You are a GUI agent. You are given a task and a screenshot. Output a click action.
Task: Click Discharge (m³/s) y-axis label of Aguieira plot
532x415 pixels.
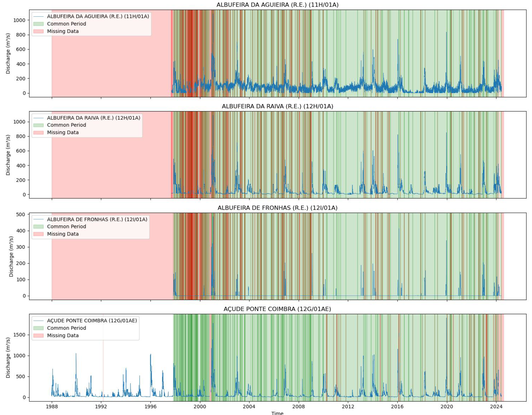tap(8, 54)
